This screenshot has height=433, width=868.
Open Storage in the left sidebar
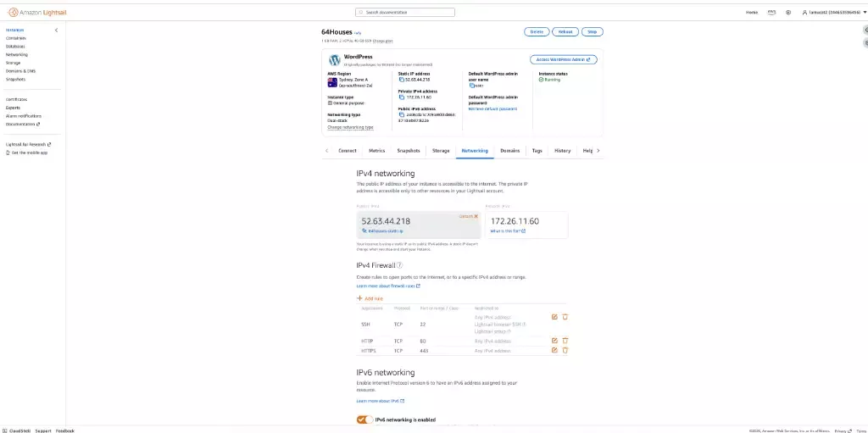click(14, 63)
